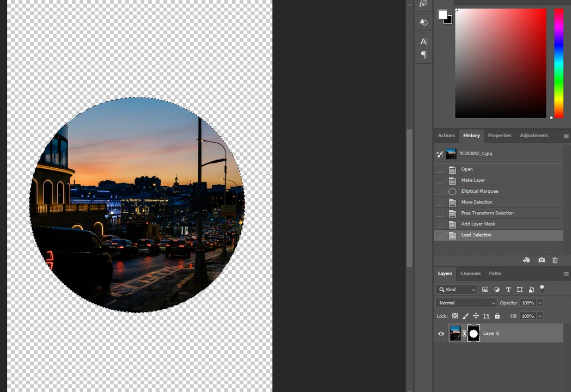Click the T icon to filter type layers
This screenshot has width=571, height=392.
[x=508, y=289]
